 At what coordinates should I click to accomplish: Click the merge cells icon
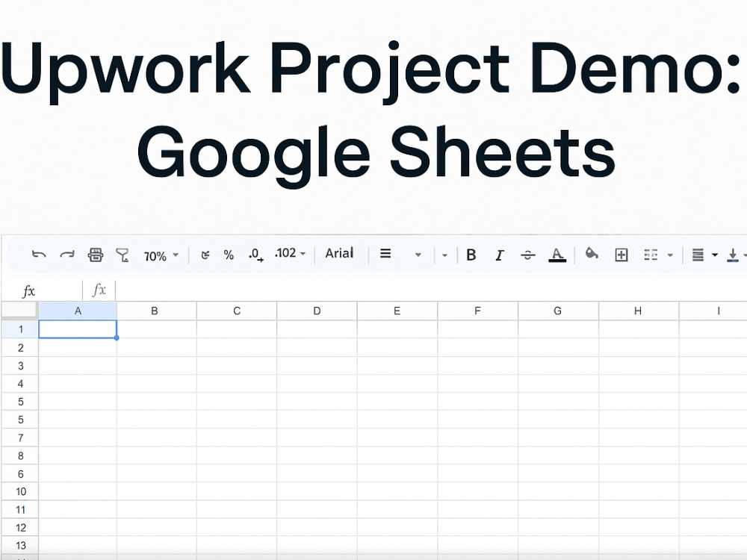(x=651, y=255)
